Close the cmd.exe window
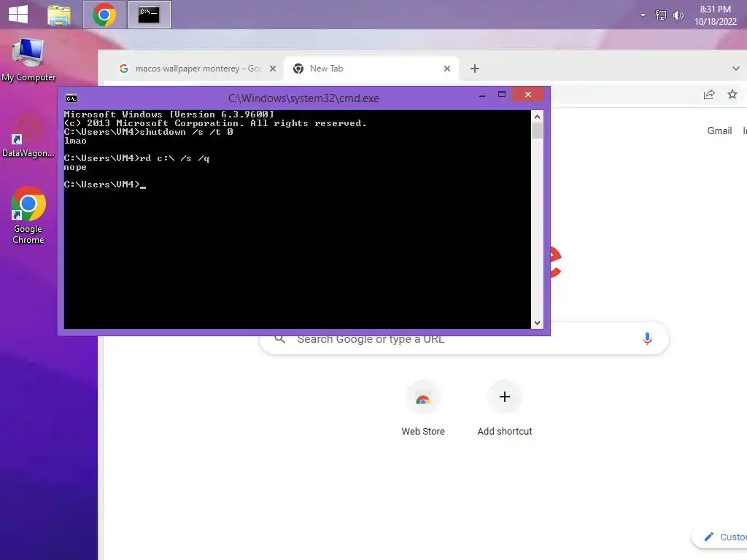Viewport: 747px width, 560px height. 528,94
